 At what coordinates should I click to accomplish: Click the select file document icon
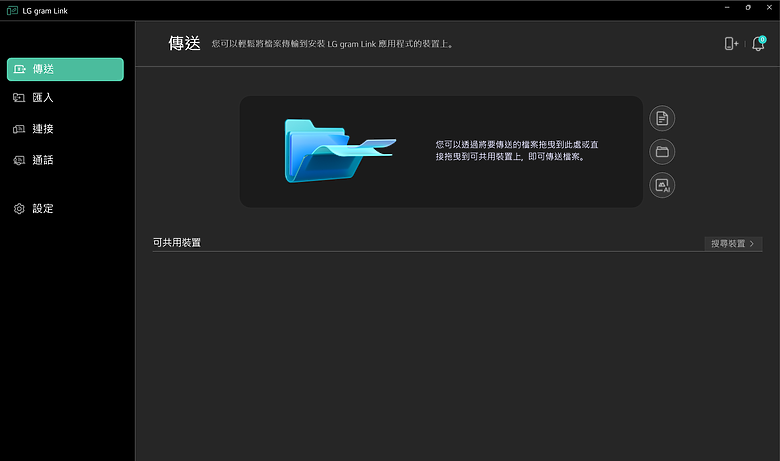(x=662, y=118)
